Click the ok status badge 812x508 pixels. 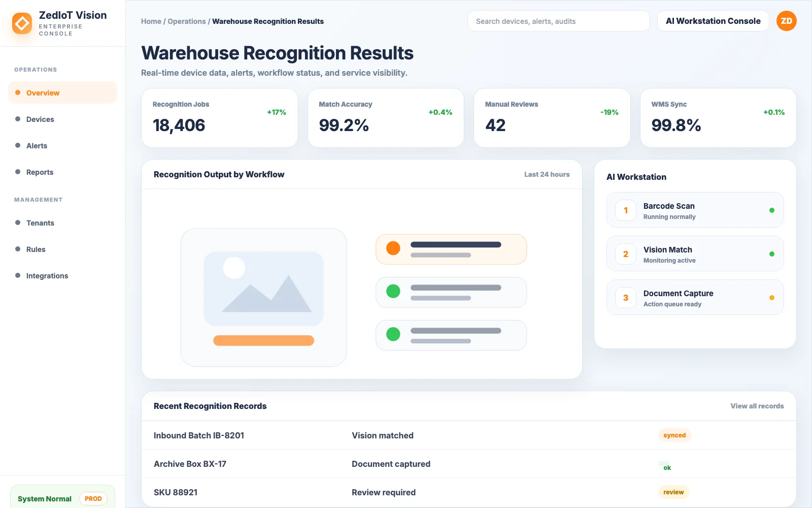667,467
